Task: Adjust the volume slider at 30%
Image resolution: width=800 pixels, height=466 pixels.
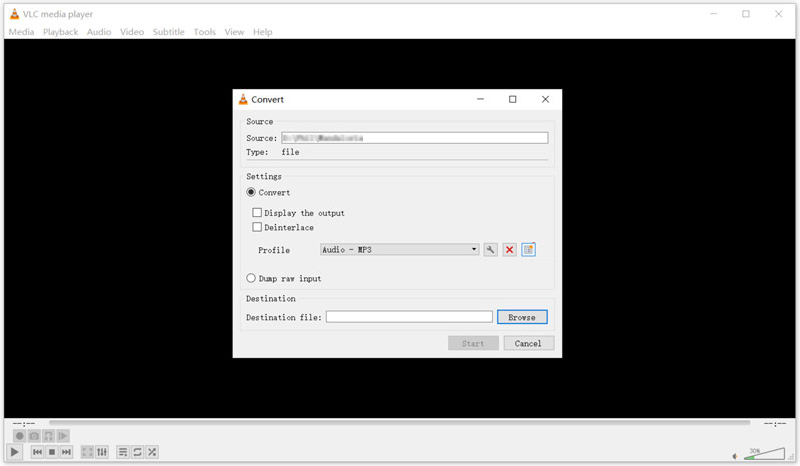Action: click(764, 453)
